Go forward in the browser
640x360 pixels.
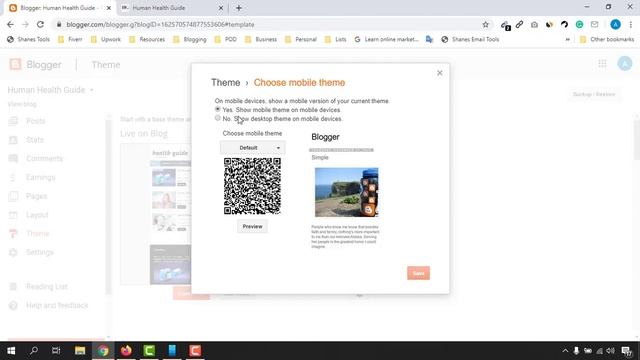coord(25,24)
